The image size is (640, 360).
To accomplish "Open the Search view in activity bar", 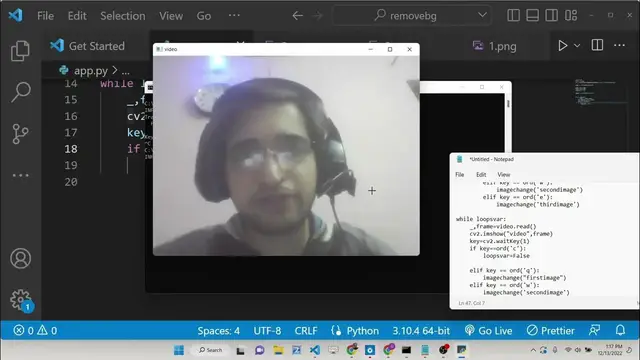I will 20,92.
